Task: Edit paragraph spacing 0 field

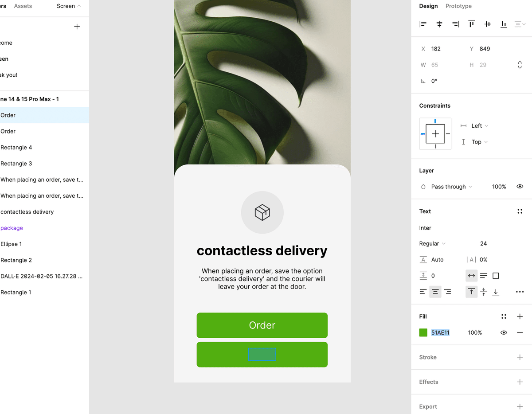Action: (433, 276)
